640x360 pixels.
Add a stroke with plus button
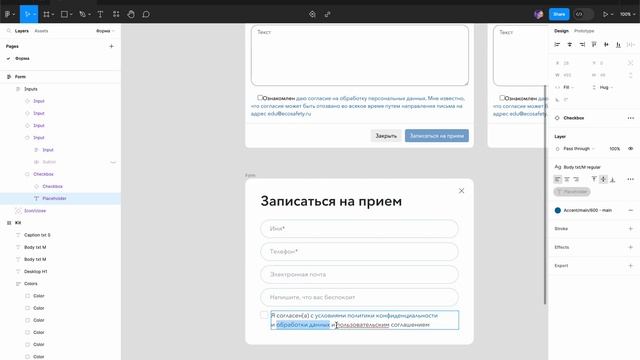(631, 229)
